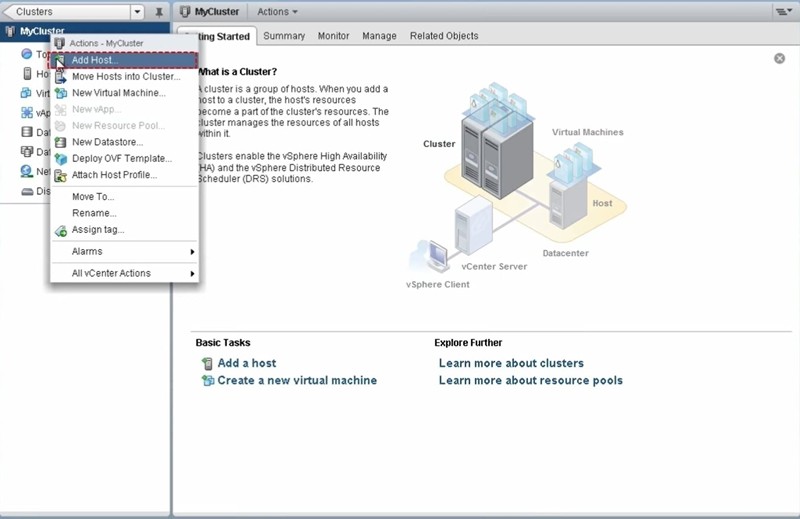
Task: Click the Attach Host Profile icon
Action: pos(61,175)
